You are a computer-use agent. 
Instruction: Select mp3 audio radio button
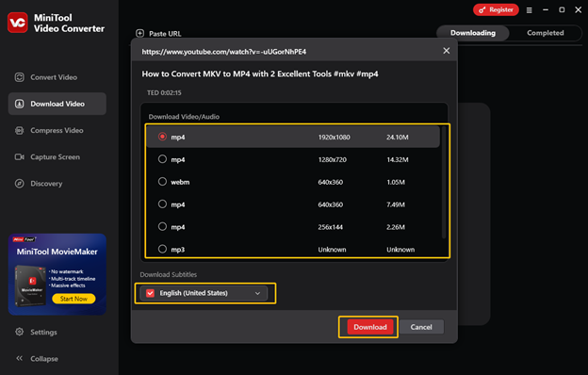tap(162, 249)
